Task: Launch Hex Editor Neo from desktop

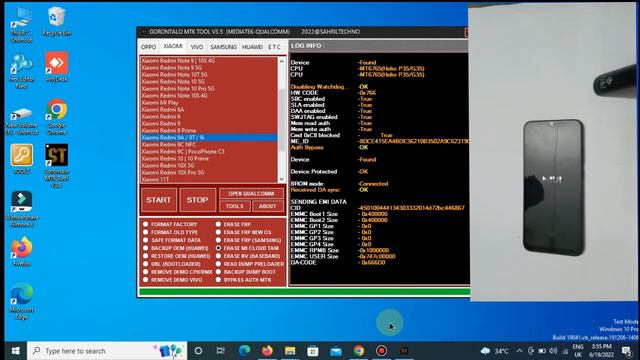Action: 21,71
